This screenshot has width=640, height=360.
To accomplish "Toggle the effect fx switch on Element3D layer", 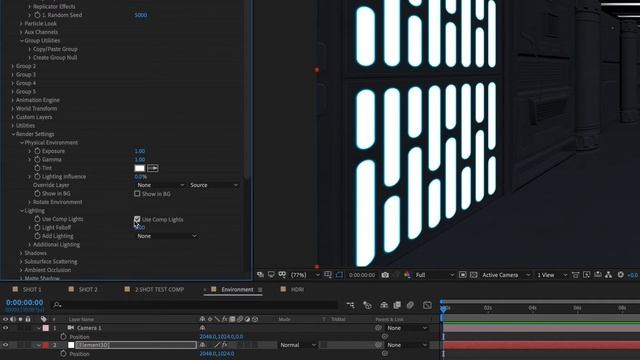I will 224,345.
